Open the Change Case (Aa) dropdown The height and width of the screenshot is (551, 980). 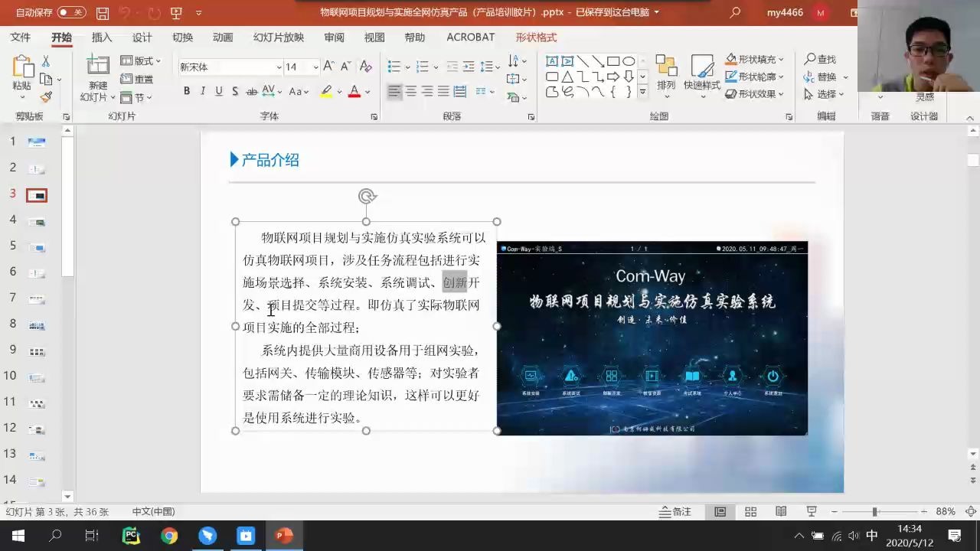point(299,91)
